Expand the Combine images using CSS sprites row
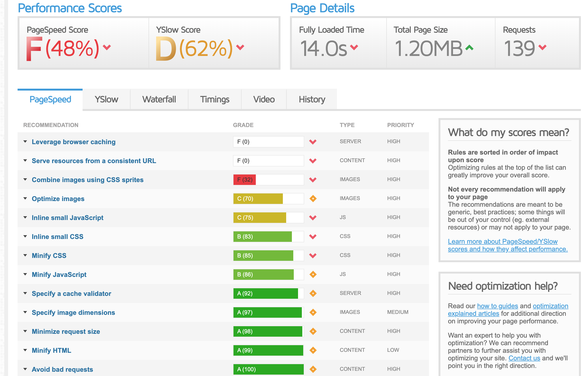The width and height of the screenshot is (588, 376). [25, 179]
